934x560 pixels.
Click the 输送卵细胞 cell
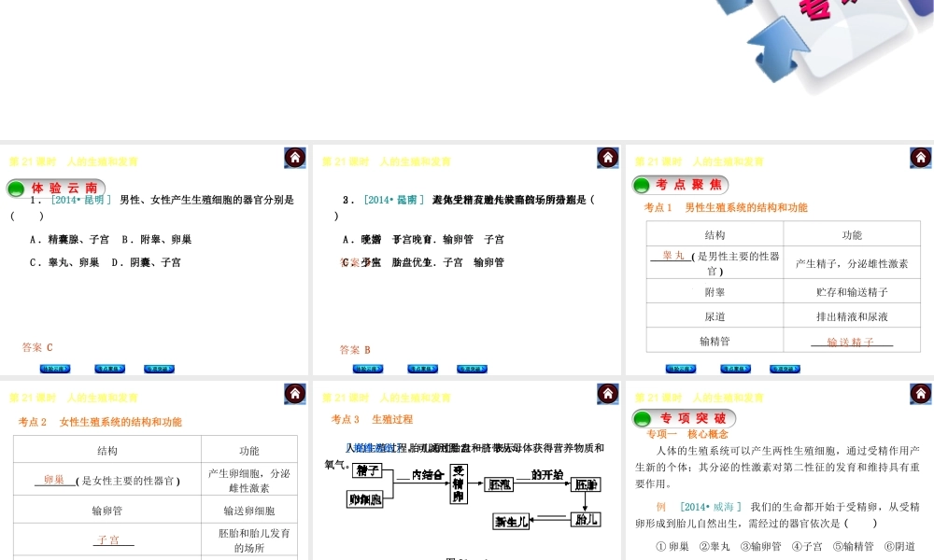(x=249, y=510)
